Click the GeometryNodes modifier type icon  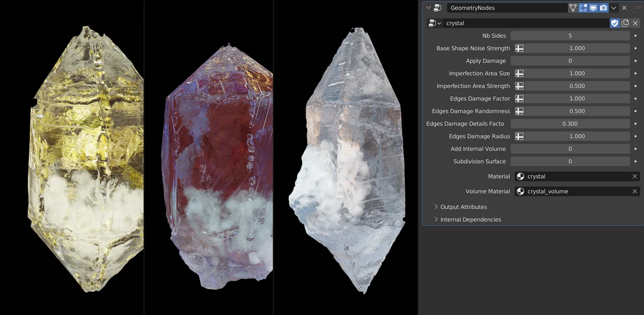[438, 8]
